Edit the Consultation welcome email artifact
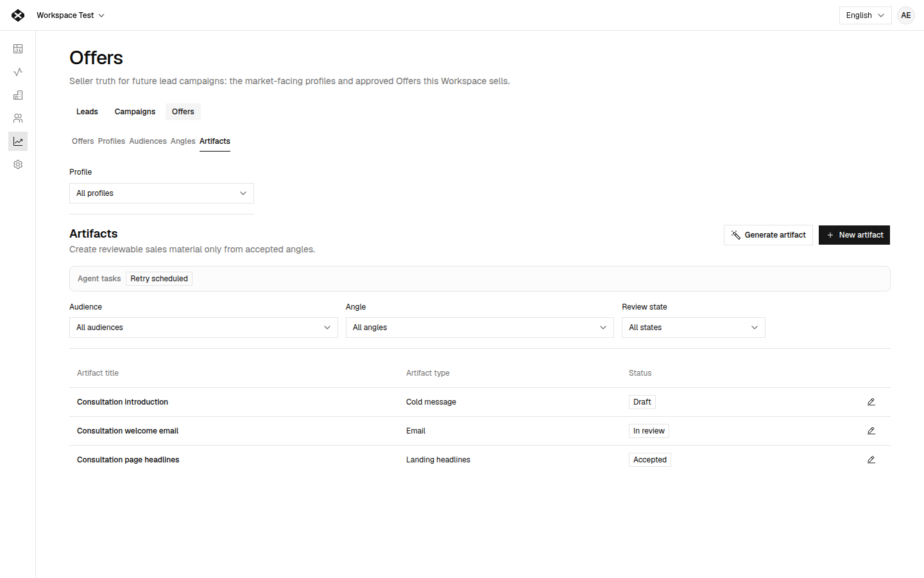 (x=871, y=431)
